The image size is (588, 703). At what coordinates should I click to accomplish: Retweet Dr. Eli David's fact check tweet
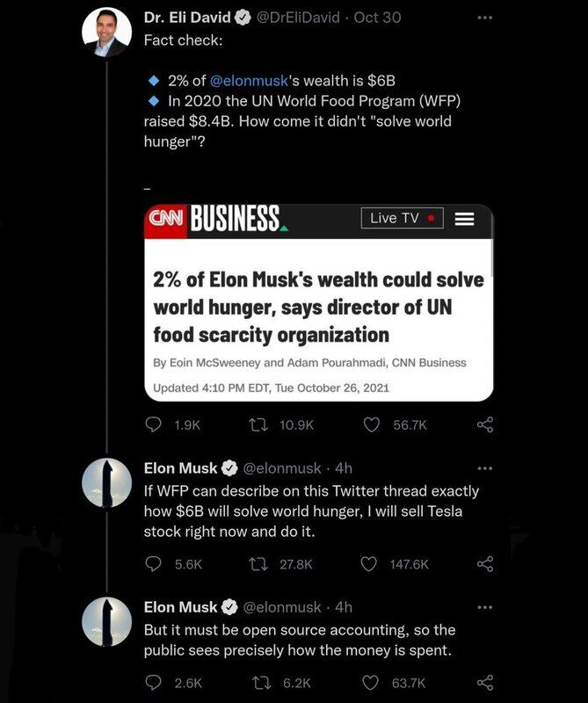(258, 424)
